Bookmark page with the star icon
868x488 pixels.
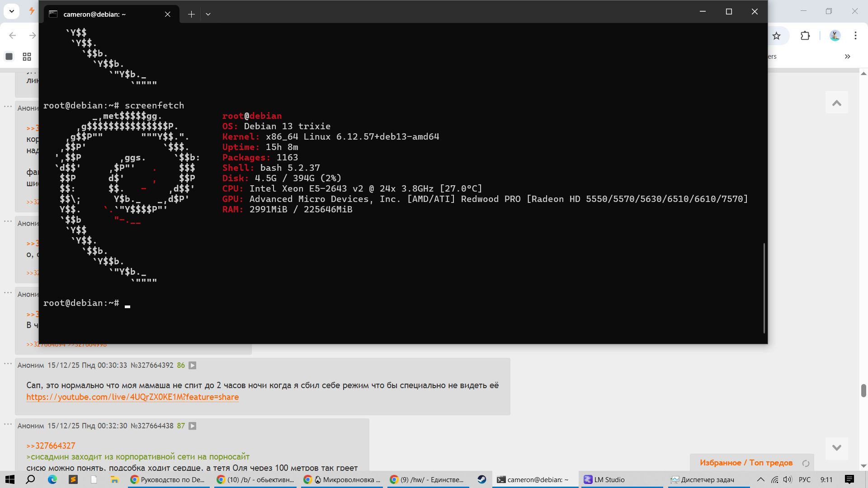tap(776, 36)
